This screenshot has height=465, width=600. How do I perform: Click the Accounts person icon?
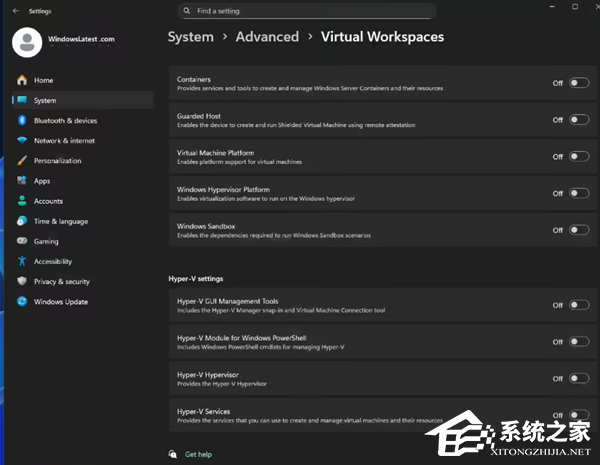click(x=22, y=201)
